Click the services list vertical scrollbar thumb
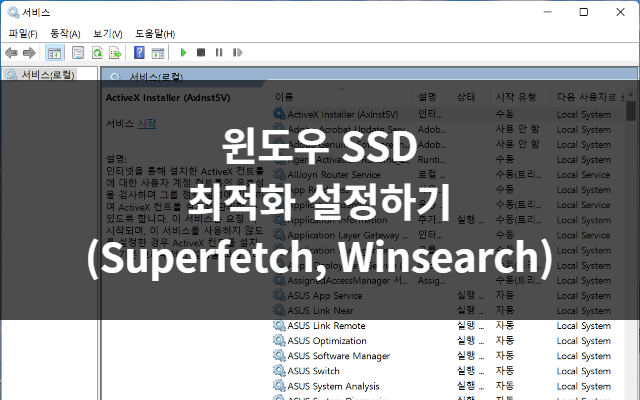 pos(631,111)
